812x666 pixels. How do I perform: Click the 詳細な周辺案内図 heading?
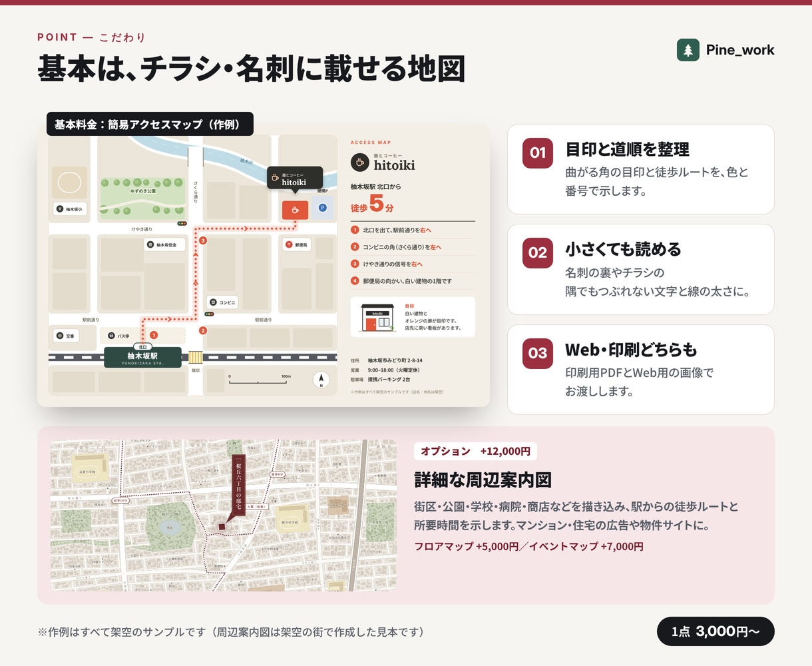pos(483,480)
